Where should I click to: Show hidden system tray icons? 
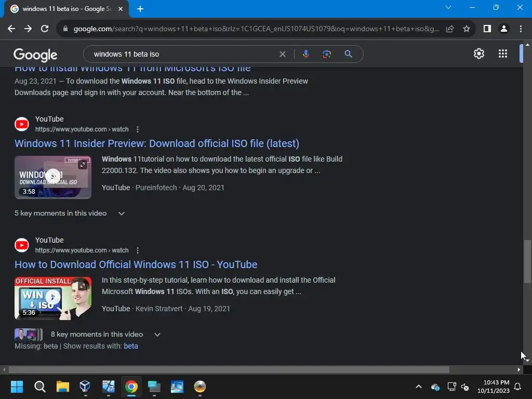point(419,387)
